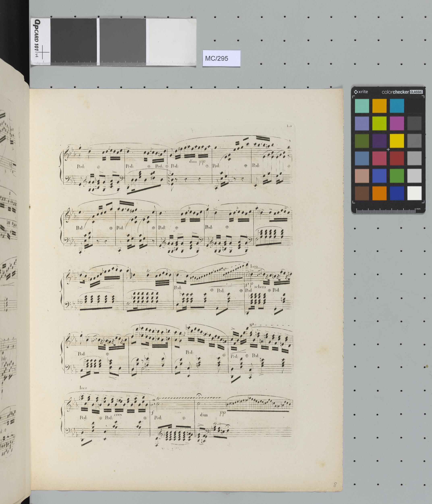Click the brown swatch at colorchecker bottom left
Image resolution: width=432 pixels, height=504 pixels.
coord(362,193)
